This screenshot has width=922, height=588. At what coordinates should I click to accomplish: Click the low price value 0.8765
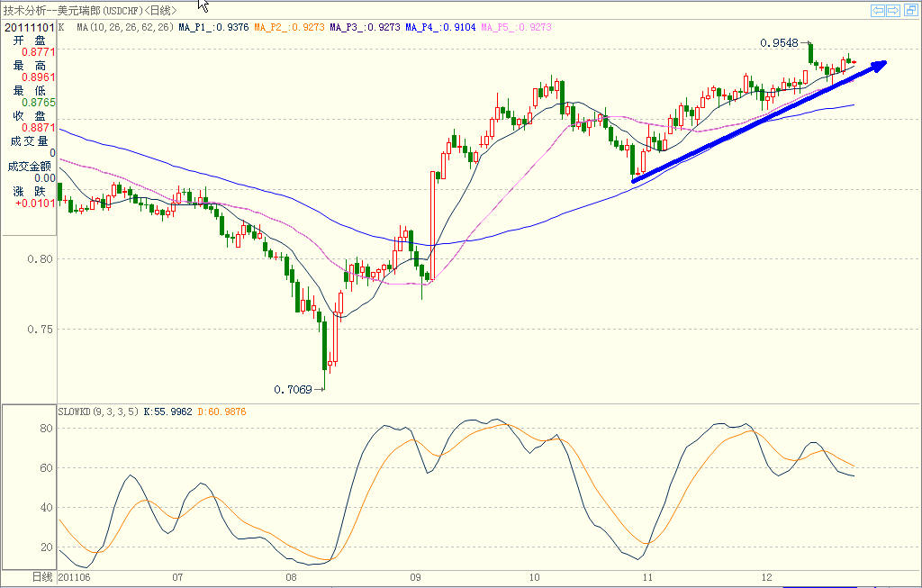point(38,103)
